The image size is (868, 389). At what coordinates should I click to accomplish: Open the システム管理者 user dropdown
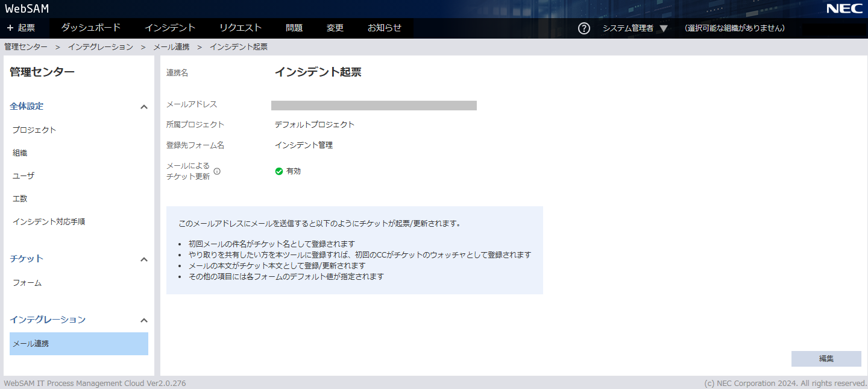pos(635,28)
